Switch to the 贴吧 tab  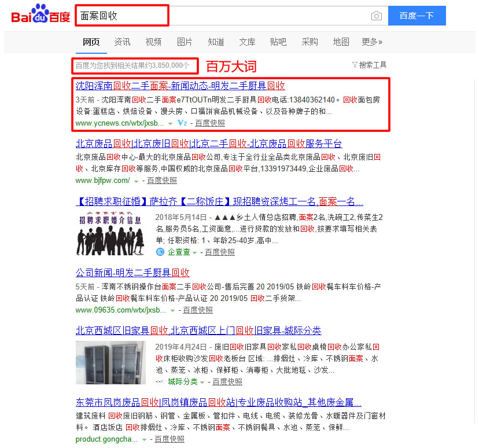(278, 42)
